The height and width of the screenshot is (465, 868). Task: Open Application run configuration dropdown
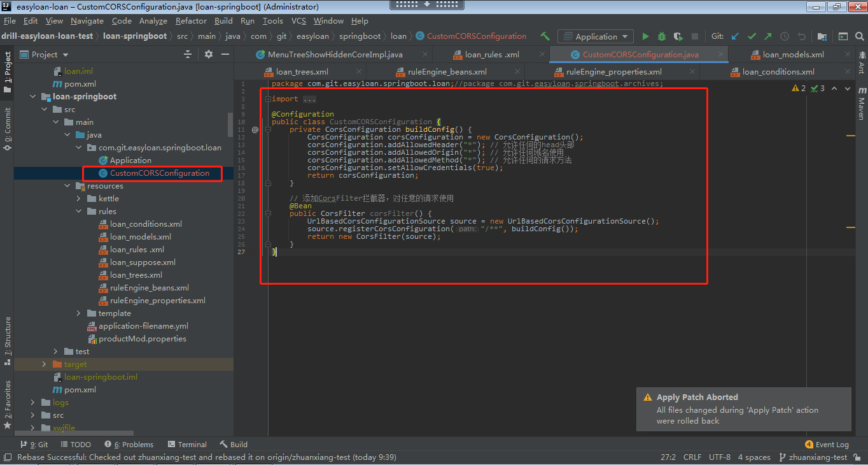[595, 36]
